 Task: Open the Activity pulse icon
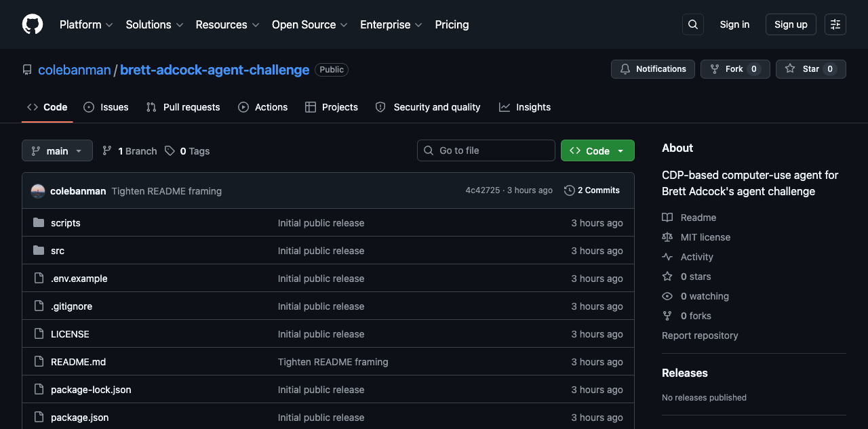[x=667, y=257]
